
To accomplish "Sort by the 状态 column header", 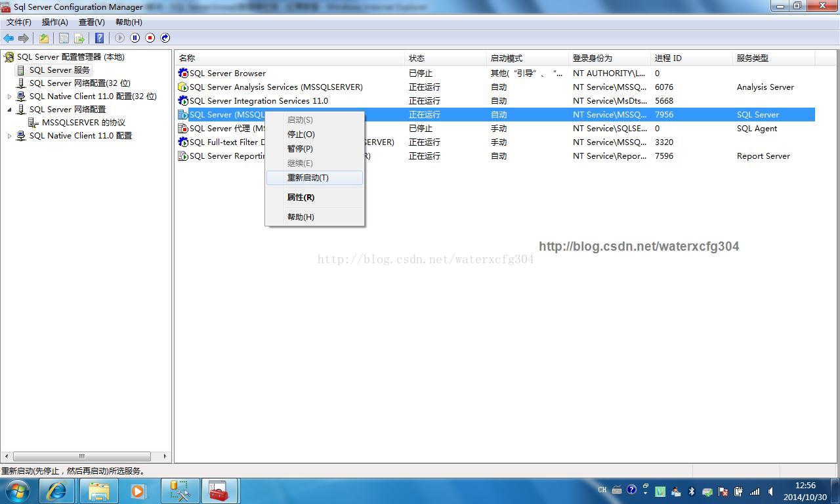I will tap(446, 58).
